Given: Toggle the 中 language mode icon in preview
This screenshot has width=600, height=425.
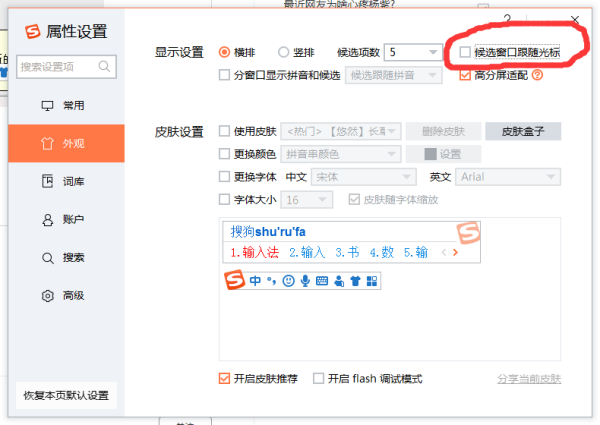Looking at the screenshot, I should point(255,281).
